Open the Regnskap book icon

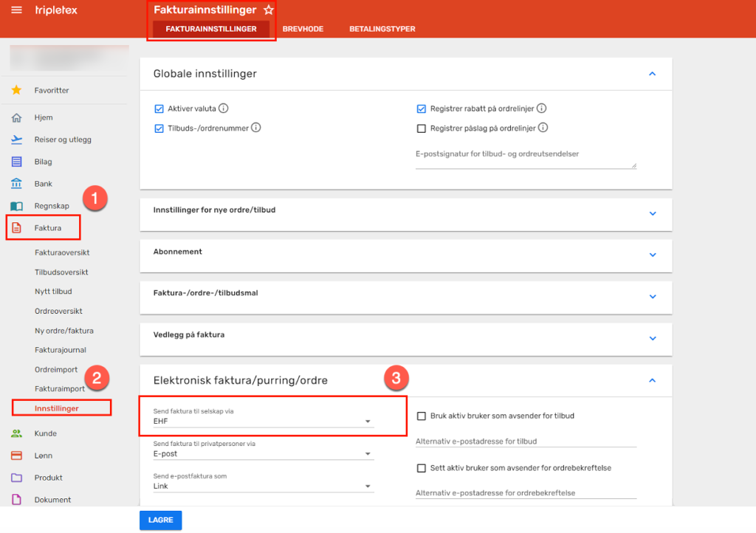tap(17, 206)
